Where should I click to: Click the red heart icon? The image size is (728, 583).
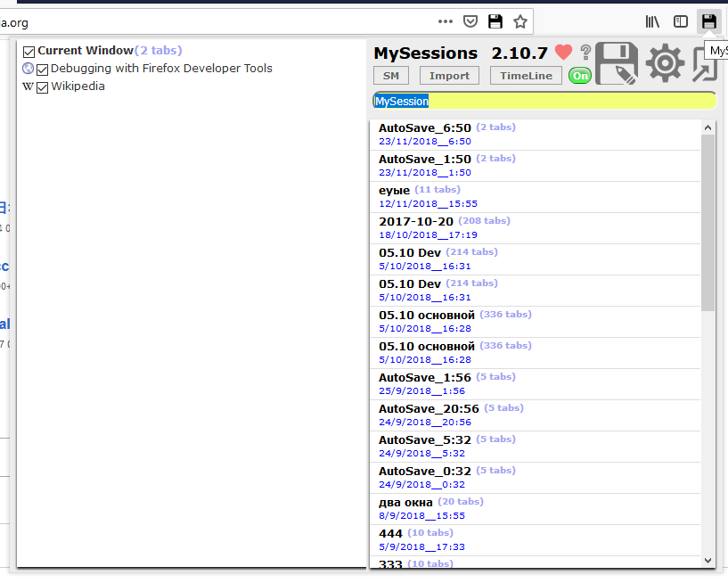(x=563, y=52)
